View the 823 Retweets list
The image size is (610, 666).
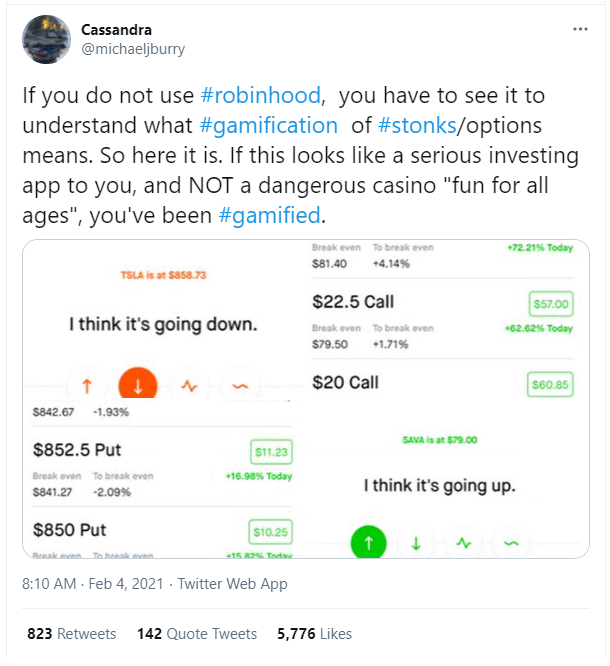pos(72,634)
